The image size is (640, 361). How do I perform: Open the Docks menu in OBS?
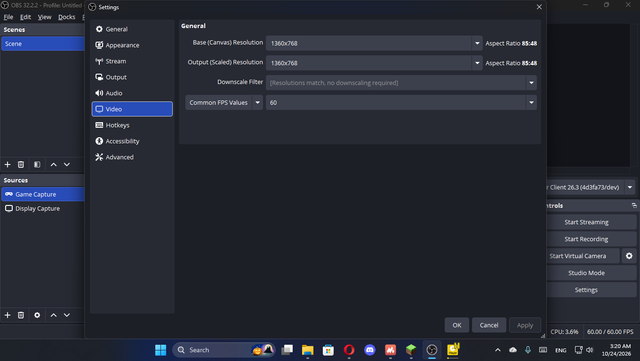(x=67, y=17)
